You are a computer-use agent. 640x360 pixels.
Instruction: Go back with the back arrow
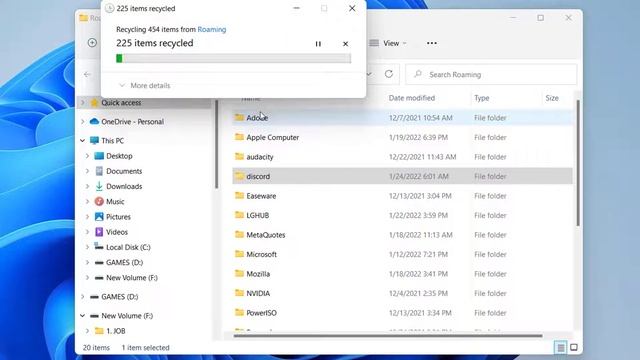[x=87, y=74]
